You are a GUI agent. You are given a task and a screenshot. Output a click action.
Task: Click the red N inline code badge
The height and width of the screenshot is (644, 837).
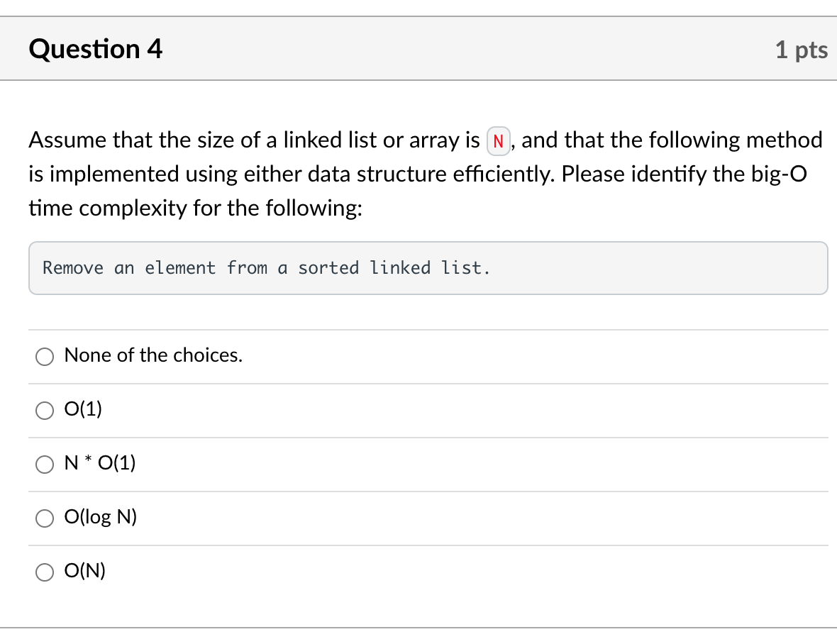498,141
